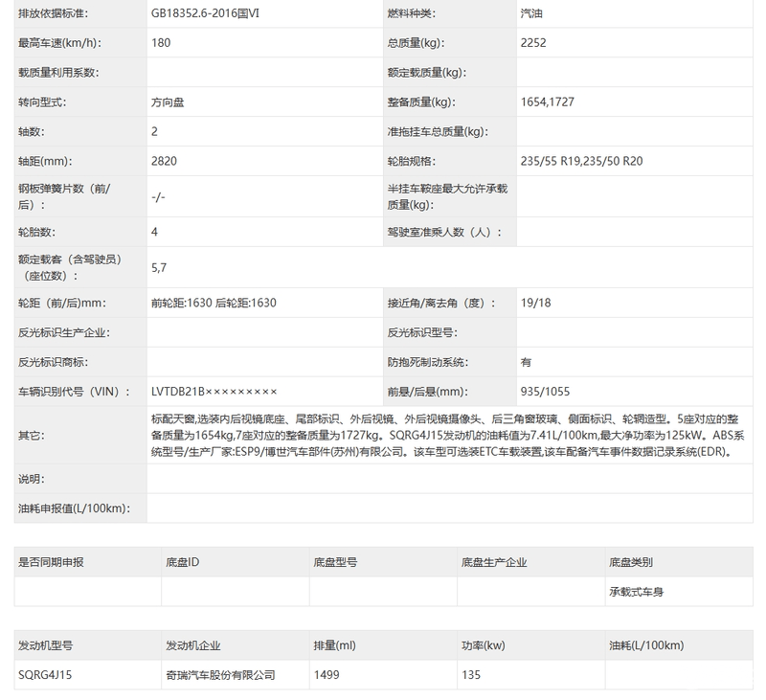Select approach/departure angle value 19/18
This screenshot has height=700, width=766.
(536, 303)
